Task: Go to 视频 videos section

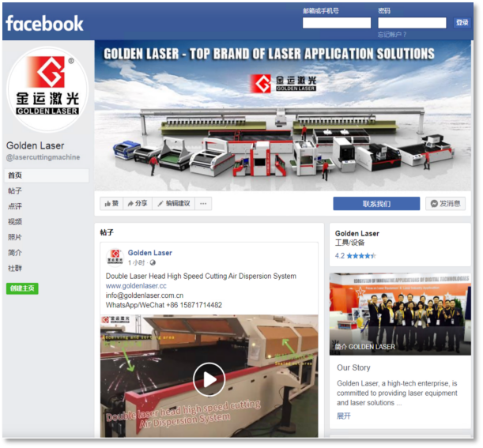Action: (16, 222)
